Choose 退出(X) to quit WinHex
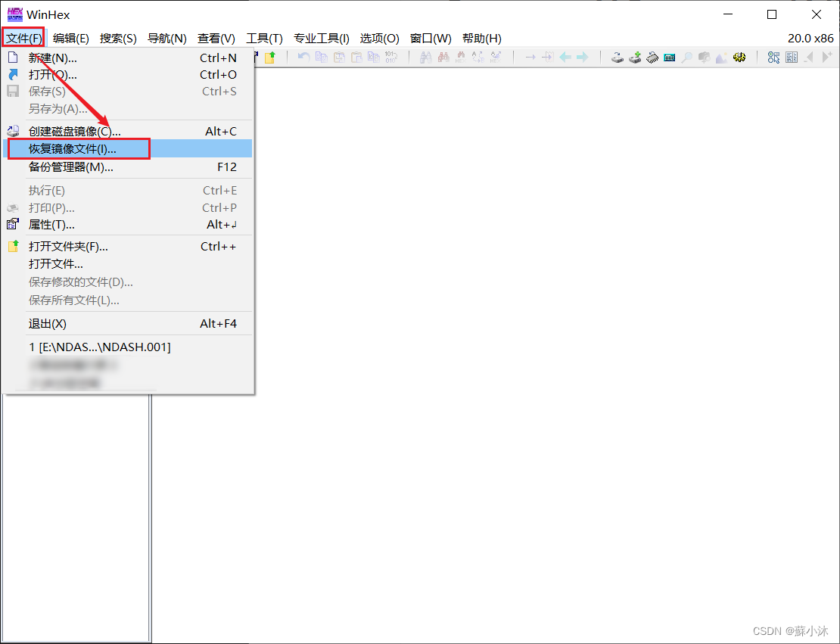840x644 pixels. 127,324
